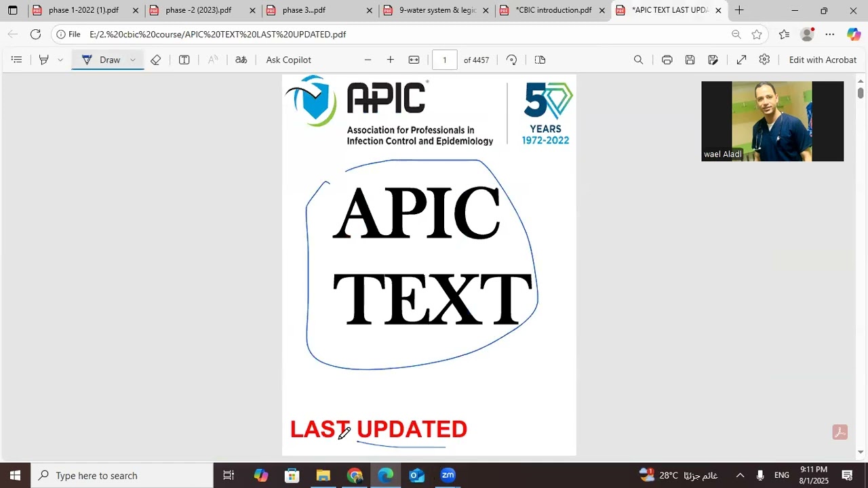The image size is (868, 488).
Task: Open Zoom app from taskbar
Action: point(448,475)
